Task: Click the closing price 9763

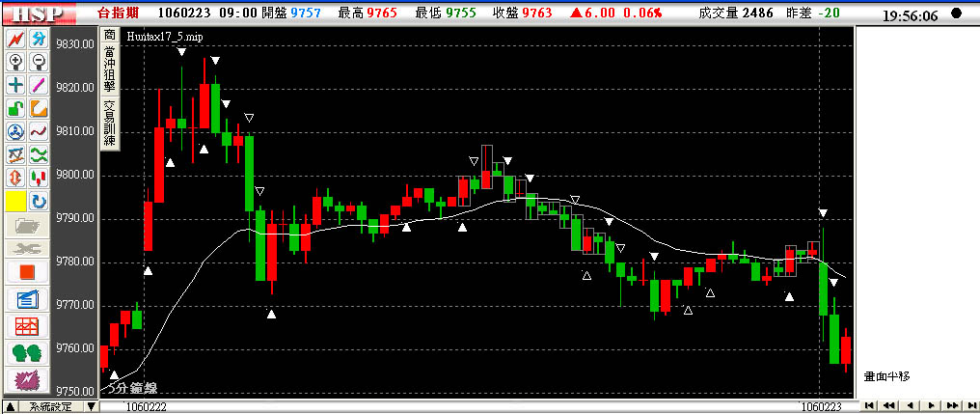Action: 537,13
